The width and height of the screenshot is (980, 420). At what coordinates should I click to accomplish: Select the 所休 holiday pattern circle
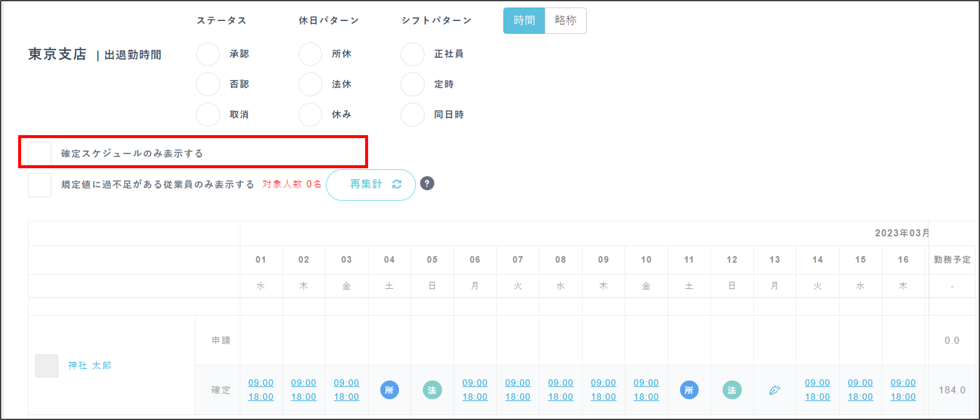coord(310,54)
